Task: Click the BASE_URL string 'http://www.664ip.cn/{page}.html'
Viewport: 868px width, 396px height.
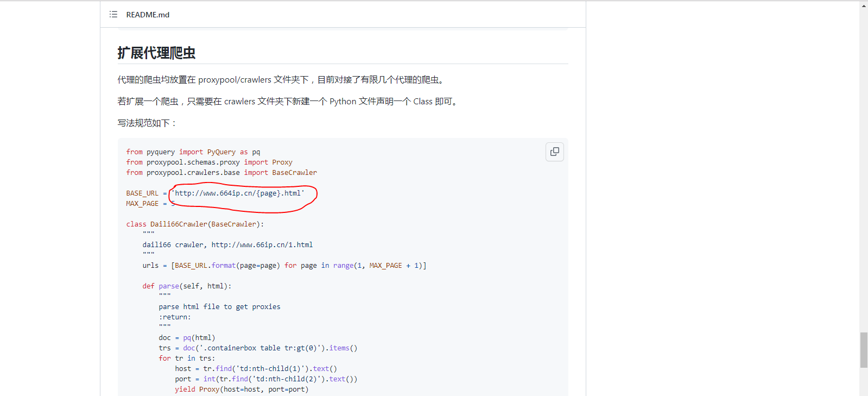Action: [238, 193]
